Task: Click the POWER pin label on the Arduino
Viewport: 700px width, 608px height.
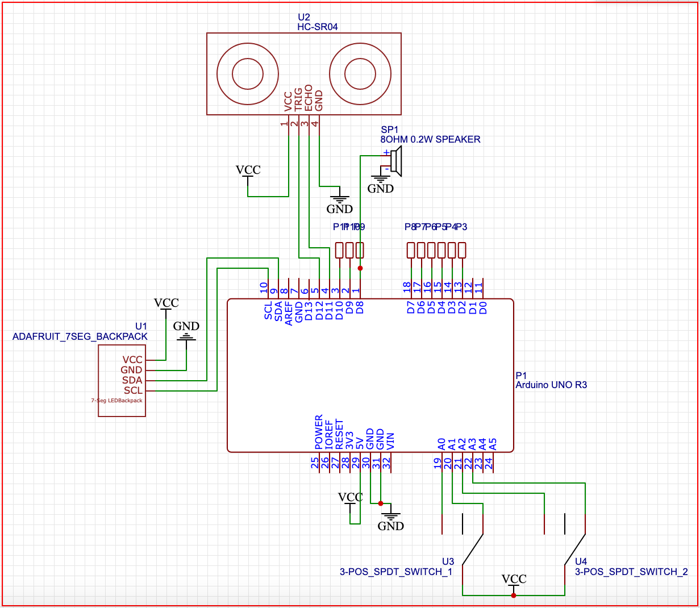Action: (x=319, y=432)
